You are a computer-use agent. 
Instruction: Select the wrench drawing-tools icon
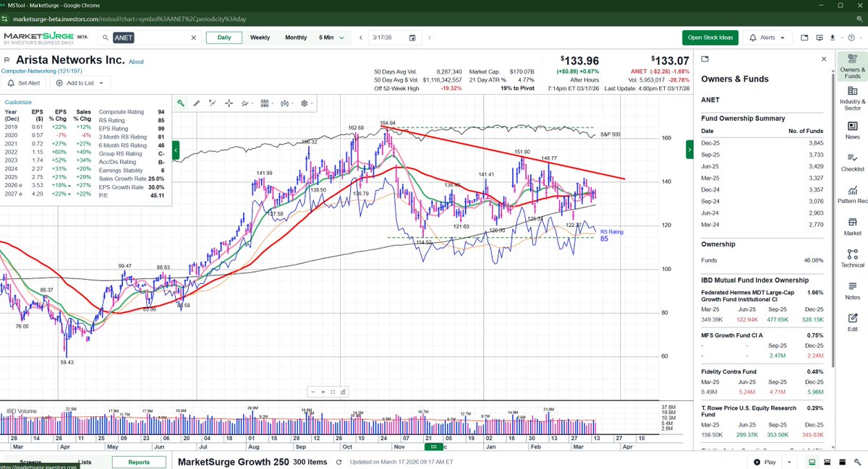[x=180, y=103]
